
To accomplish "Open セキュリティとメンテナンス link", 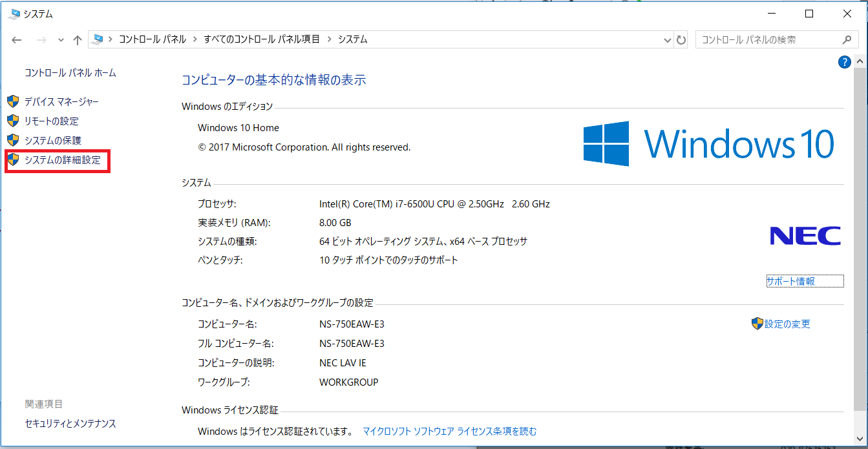I will click(70, 424).
